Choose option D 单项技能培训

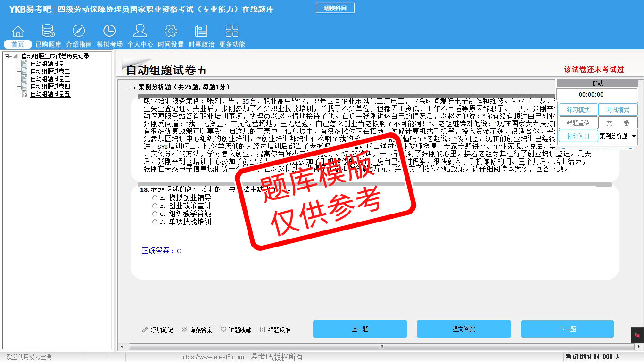pyautogui.click(x=155, y=222)
